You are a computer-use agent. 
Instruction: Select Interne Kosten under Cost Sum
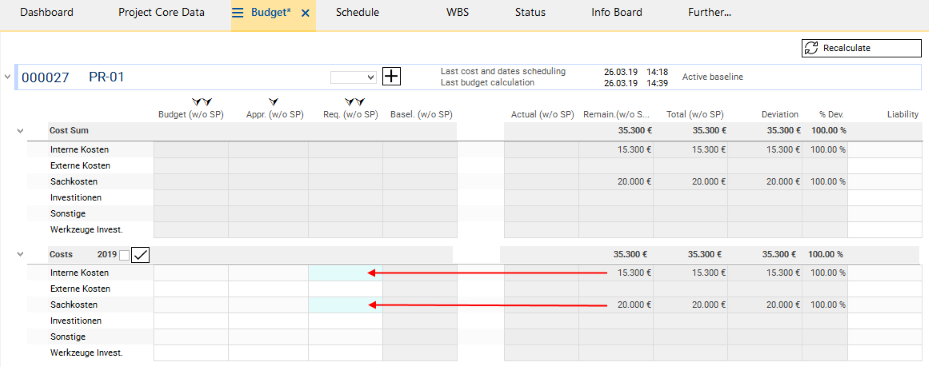click(x=79, y=149)
